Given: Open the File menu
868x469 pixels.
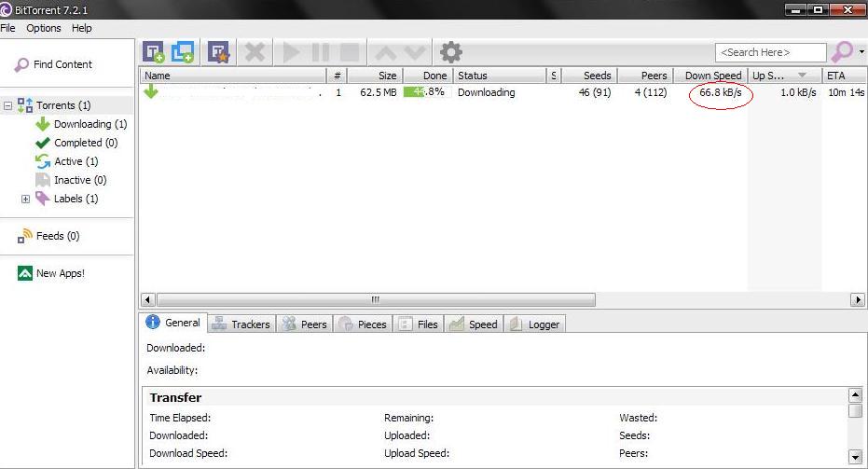Looking at the screenshot, I should pyautogui.click(x=7, y=28).
